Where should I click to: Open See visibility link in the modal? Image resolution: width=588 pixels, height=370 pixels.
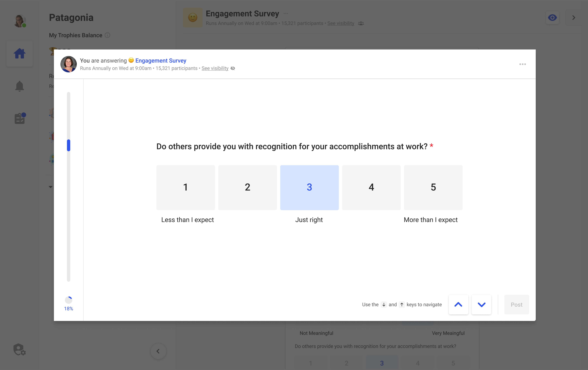(215, 68)
